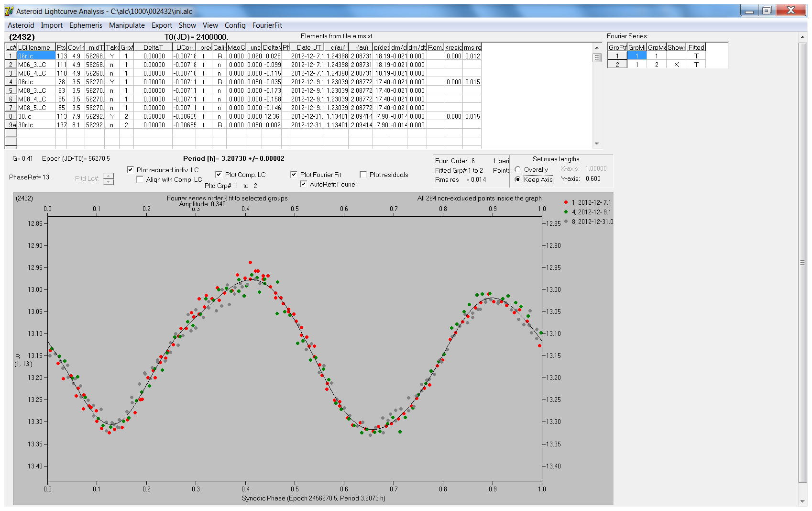This screenshot has height=511, width=812.
Task: Select the Keep Axis radio button
Action: point(517,179)
